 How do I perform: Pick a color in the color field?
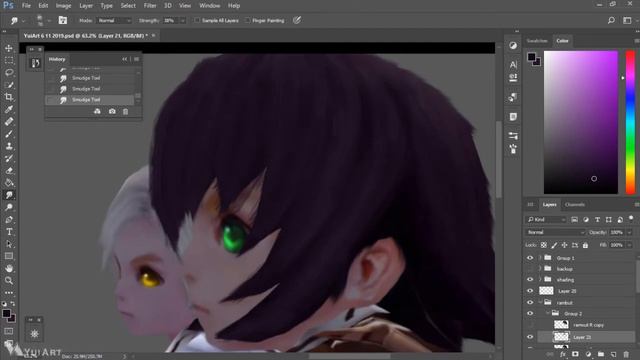coord(581,122)
